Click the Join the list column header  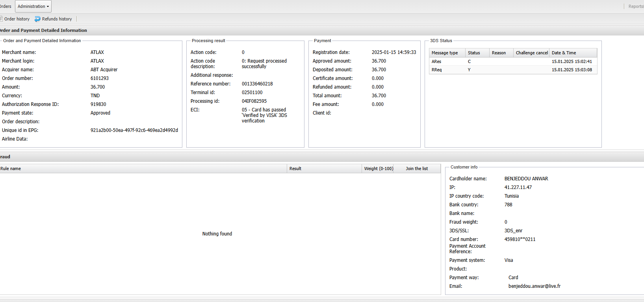coord(417,169)
